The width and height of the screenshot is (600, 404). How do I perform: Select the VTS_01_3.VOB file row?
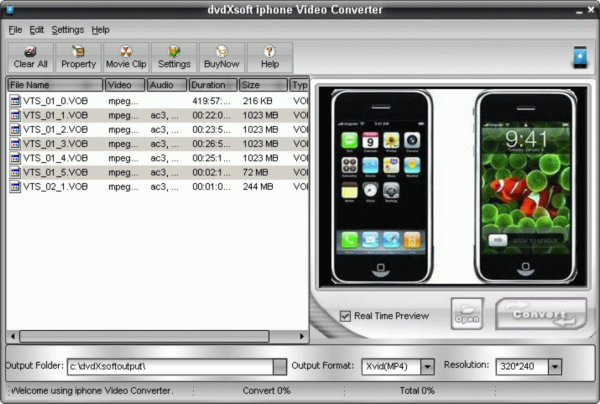56,144
